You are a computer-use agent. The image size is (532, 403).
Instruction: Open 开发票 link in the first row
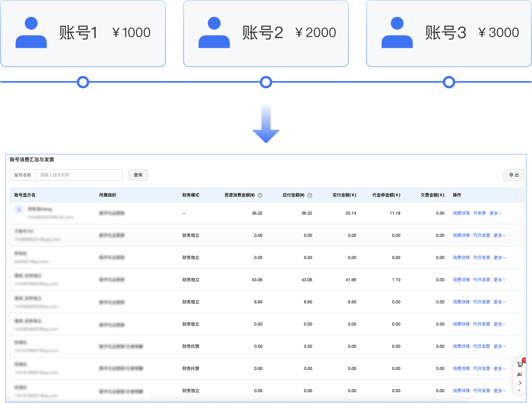(x=479, y=213)
